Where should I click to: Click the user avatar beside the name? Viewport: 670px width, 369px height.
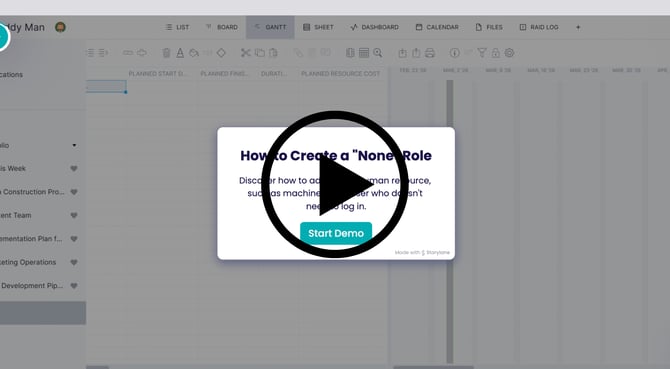point(60,27)
